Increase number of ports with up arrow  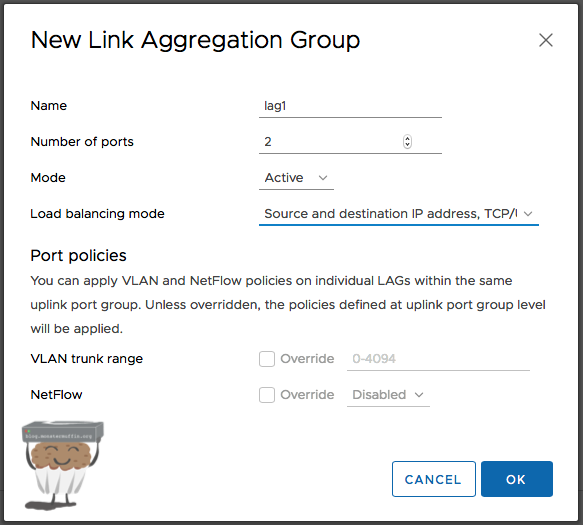[408, 139]
